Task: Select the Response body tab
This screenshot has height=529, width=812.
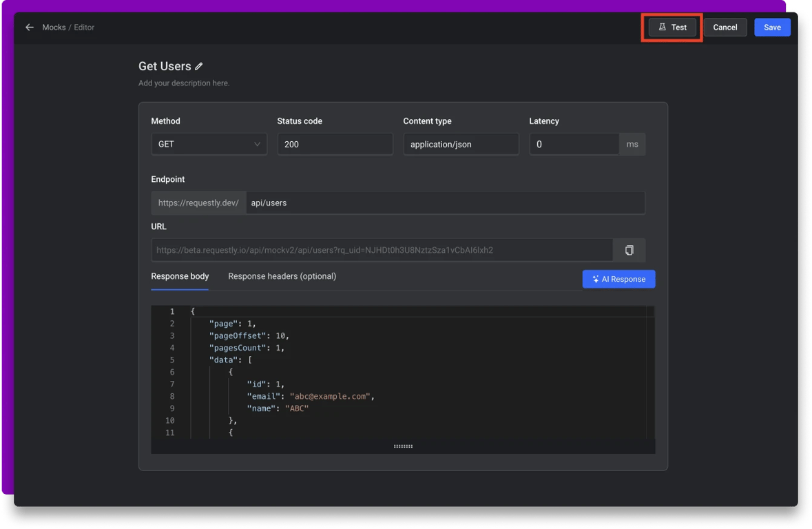Action: 180,276
